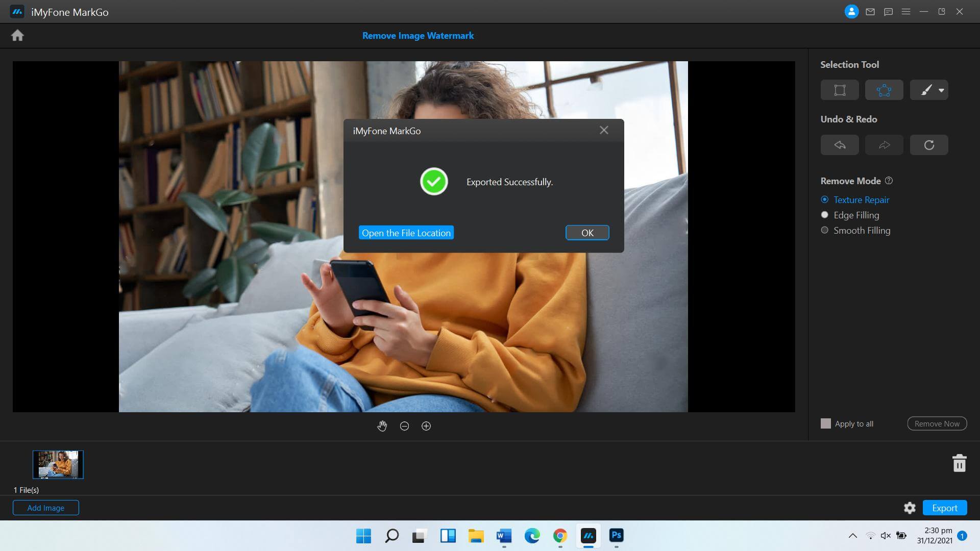Confirm the dialog with OK
Viewport: 980px width, 551px height.
click(x=587, y=233)
